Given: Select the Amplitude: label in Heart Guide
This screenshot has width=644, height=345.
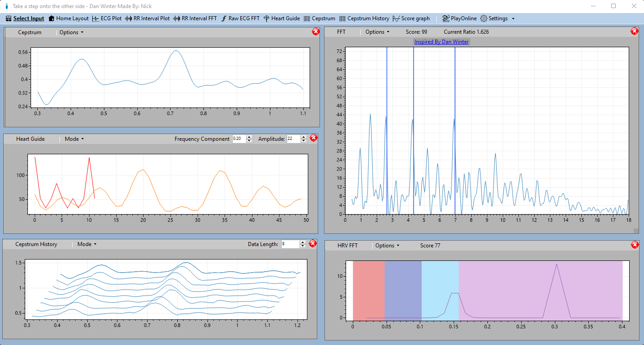Looking at the screenshot, I should coord(271,139).
